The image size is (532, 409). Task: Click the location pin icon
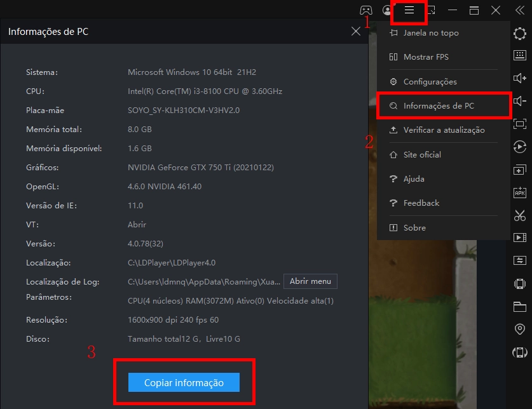pos(520,329)
